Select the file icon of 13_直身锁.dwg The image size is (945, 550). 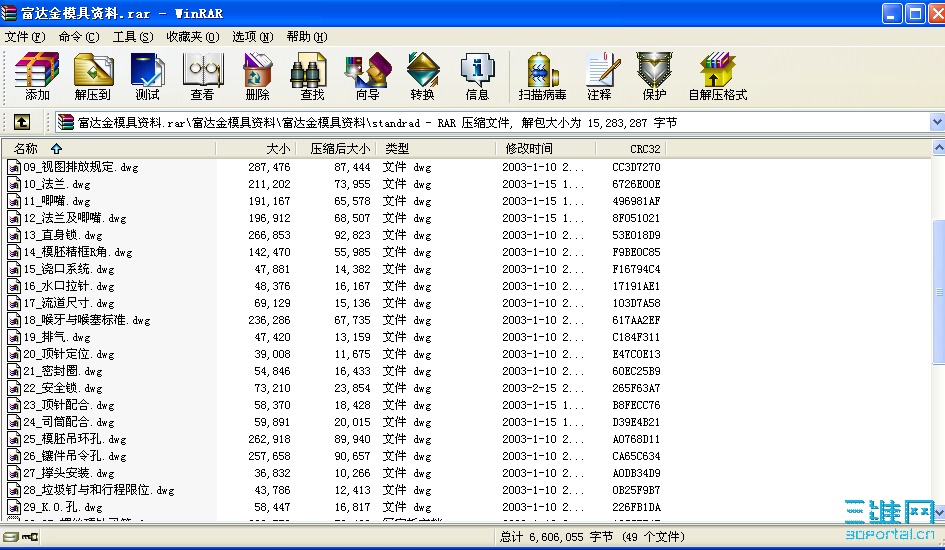coord(14,236)
